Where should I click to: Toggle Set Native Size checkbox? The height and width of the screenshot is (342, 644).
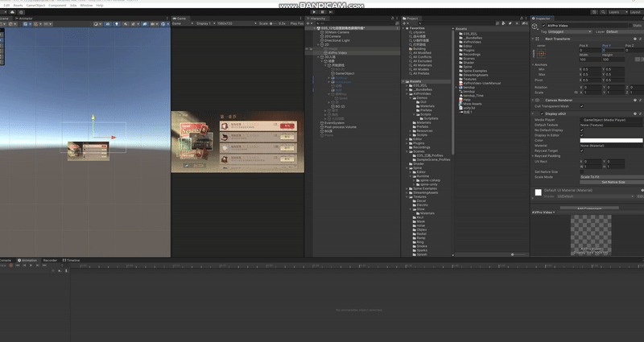581,171
